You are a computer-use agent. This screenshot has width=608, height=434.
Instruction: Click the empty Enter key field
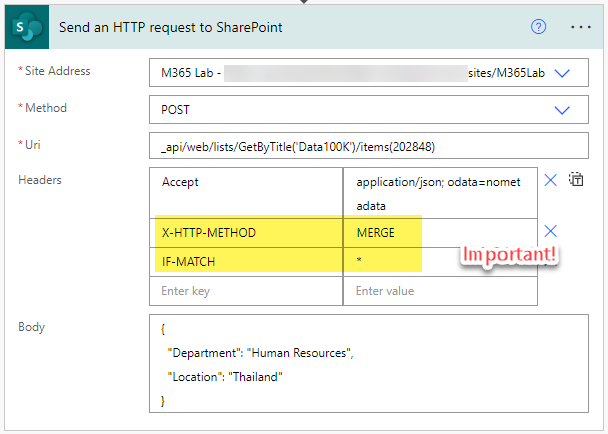pos(246,291)
